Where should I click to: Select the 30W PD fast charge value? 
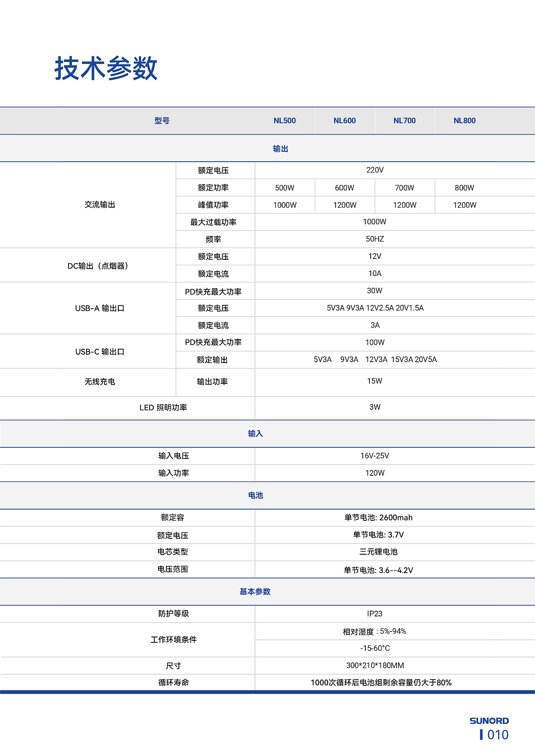pos(375,291)
